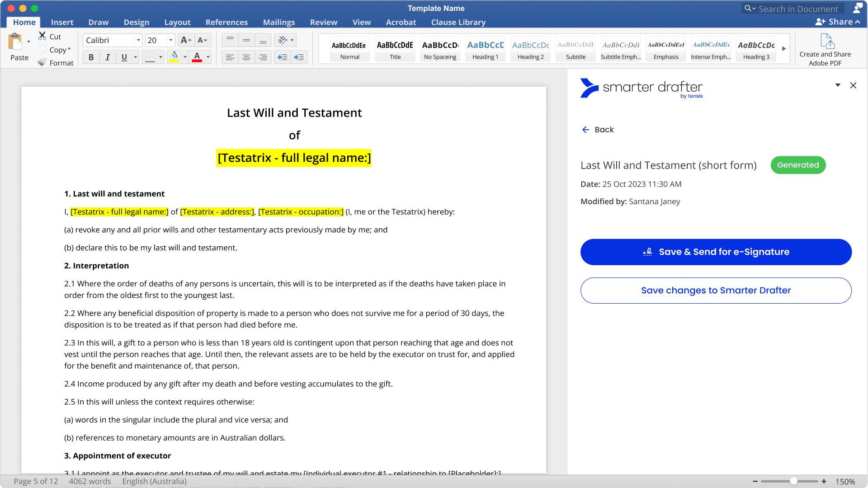The height and width of the screenshot is (488, 868).
Task: Close the Smarter Drafter side panel
Action: pos(853,85)
